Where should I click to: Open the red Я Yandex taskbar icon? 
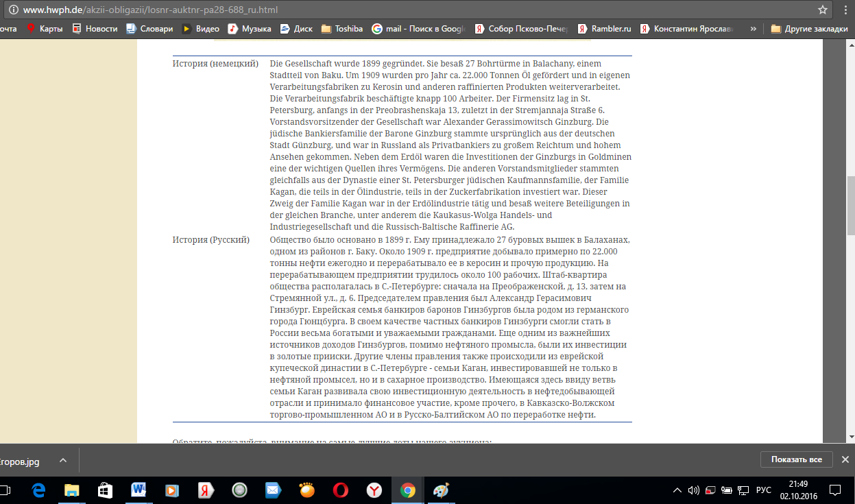[205, 490]
